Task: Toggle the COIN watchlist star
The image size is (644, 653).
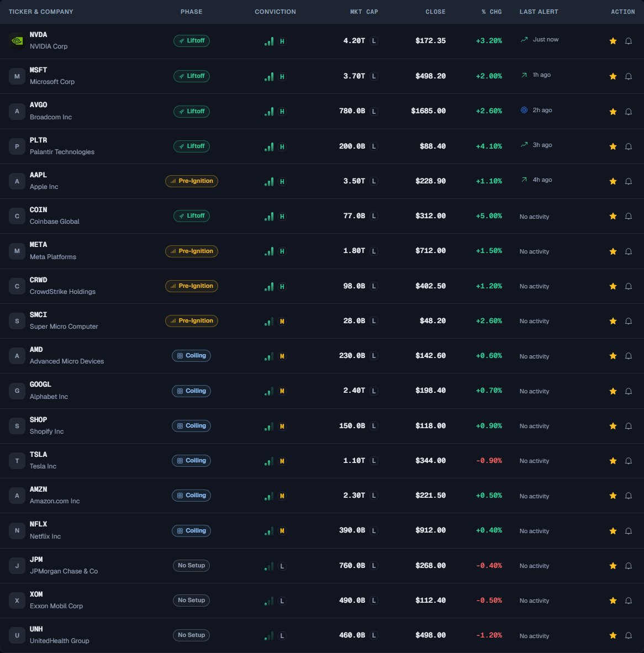Action: (x=613, y=215)
